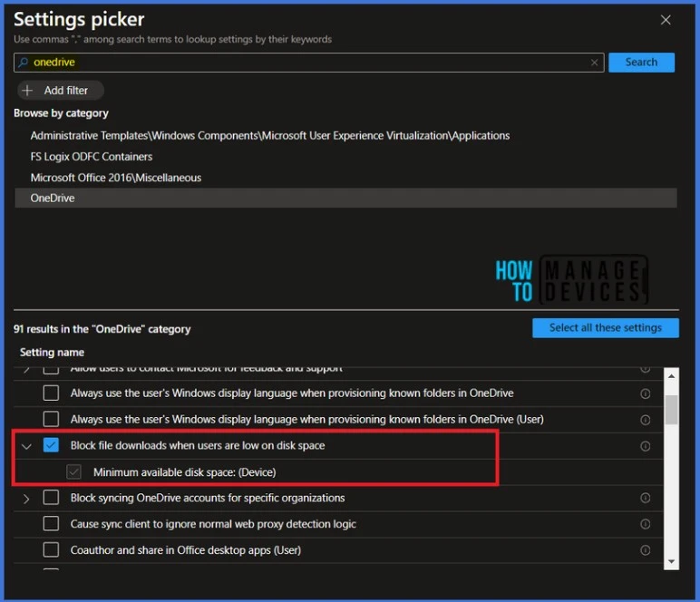Check Coauthor and share in Office apps
The height and width of the screenshot is (602, 700).
51,549
